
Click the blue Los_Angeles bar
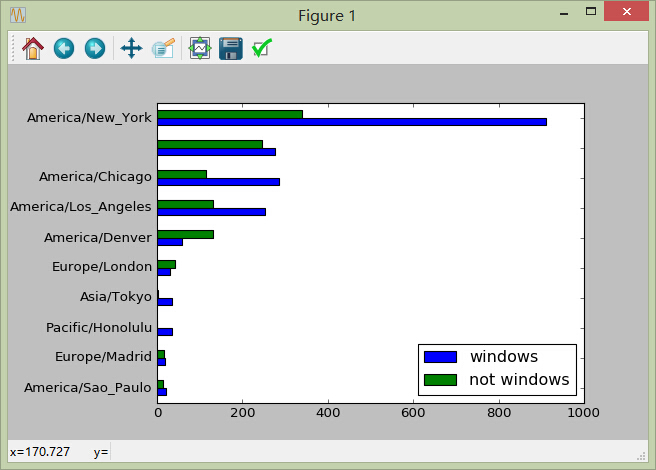pos(212,212)
